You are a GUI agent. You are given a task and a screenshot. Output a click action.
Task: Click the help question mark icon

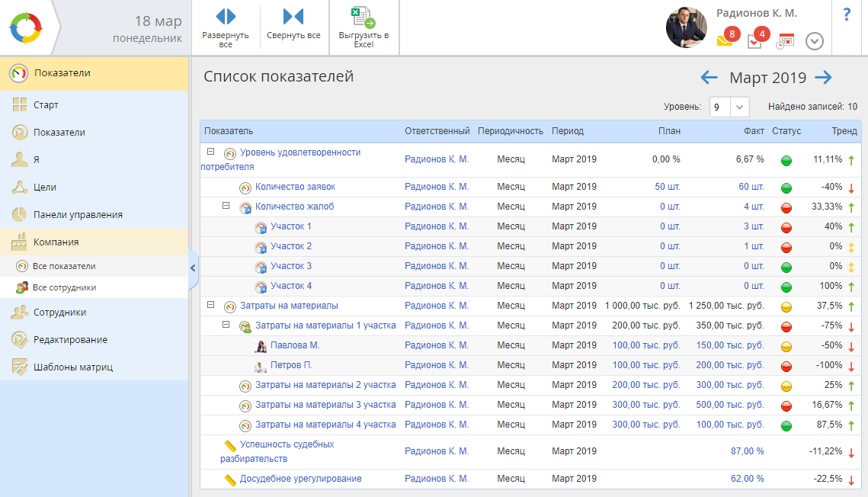(847, 15)
